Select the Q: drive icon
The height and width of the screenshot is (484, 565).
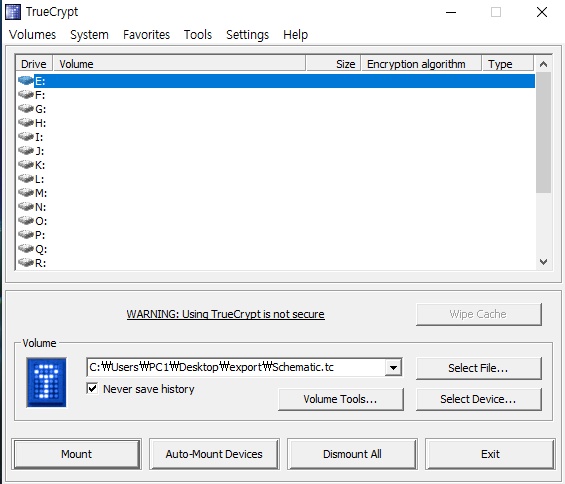(x=26, y=249)
